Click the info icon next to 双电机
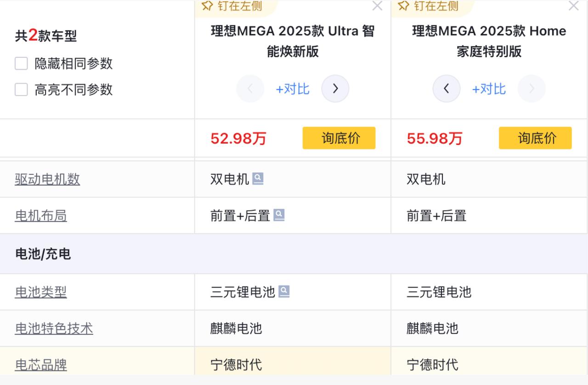Screen dimensions: 588x385 click(x=258, y=179)
